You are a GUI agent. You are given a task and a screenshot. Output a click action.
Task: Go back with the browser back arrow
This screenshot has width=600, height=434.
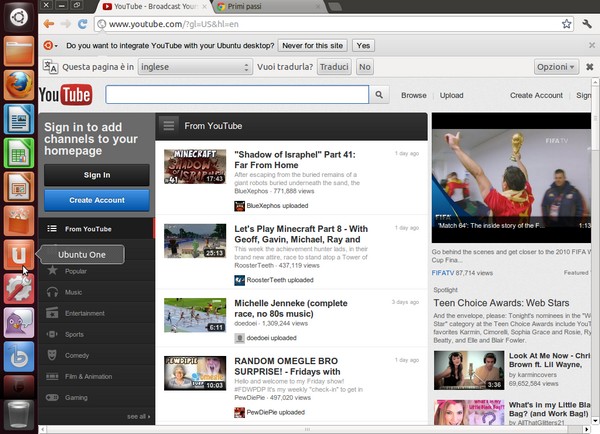[x=49, y=24]
